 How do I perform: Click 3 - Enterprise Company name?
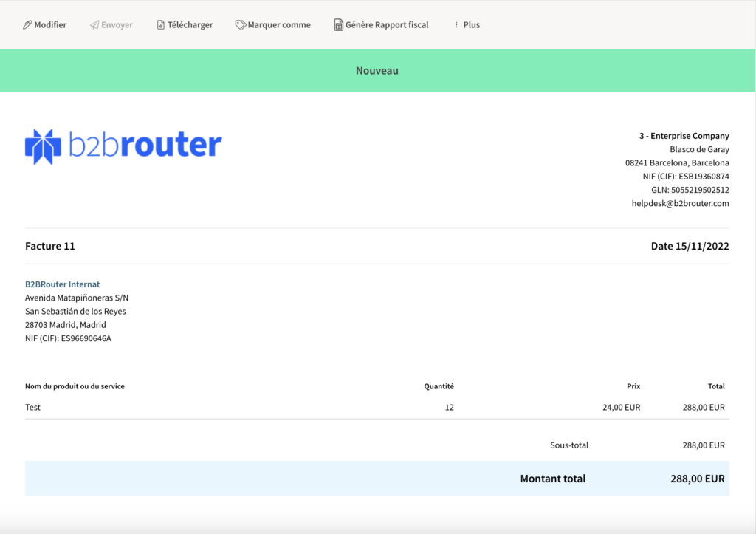684,136
